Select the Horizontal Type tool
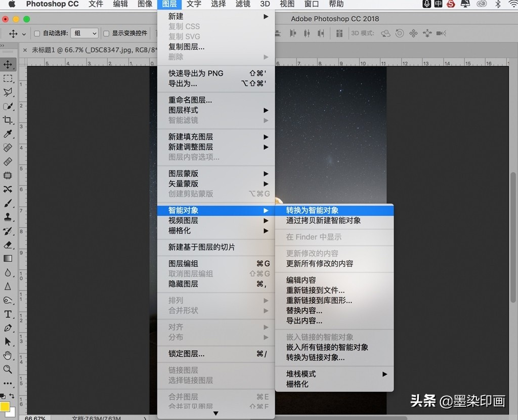The image size is (518, 420). (8, 314)
